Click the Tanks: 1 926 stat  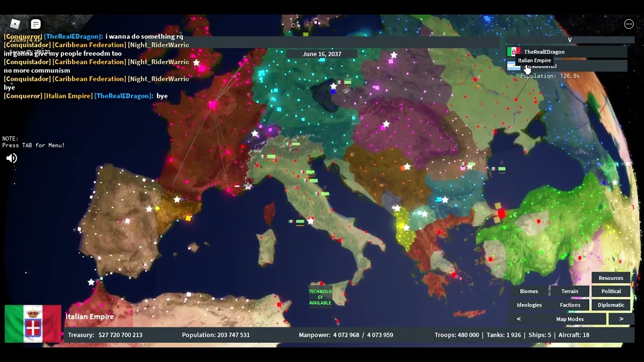point(503,335)
